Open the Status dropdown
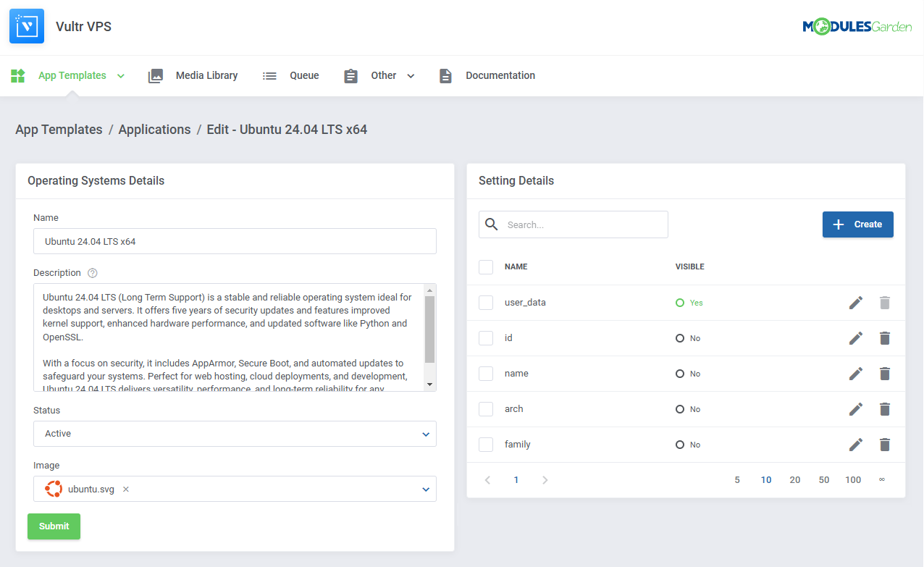The width and height of the screenshot is (924, 567). [x=426, y=433]
